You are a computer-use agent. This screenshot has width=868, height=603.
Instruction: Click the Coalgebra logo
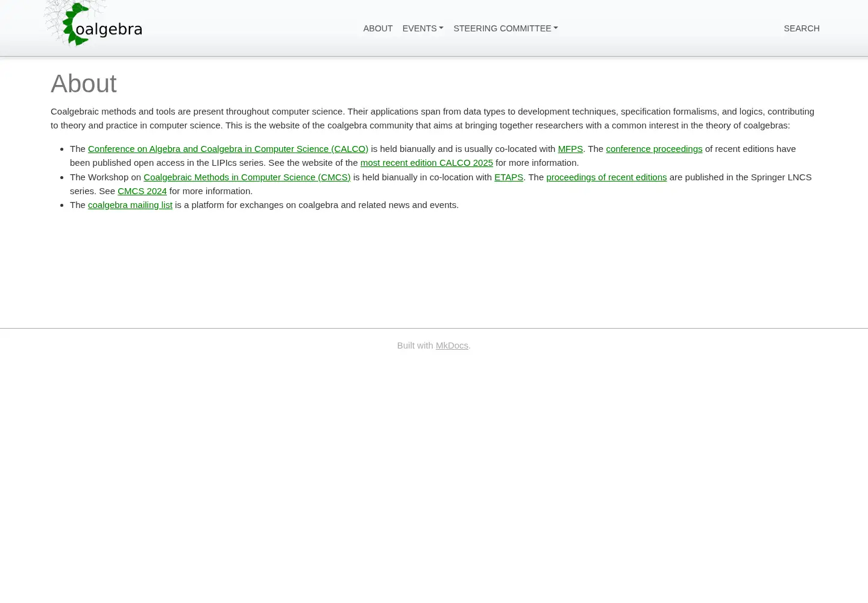click(x=93, y=24)
